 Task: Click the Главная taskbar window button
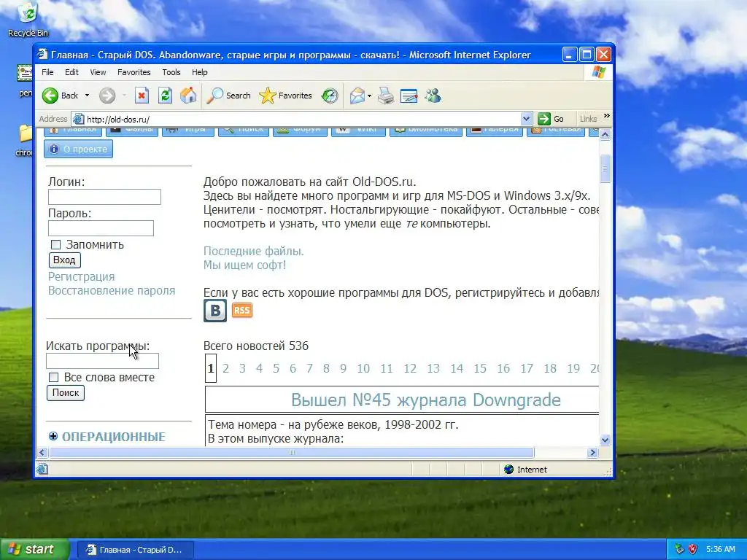(x=135, y=550)
